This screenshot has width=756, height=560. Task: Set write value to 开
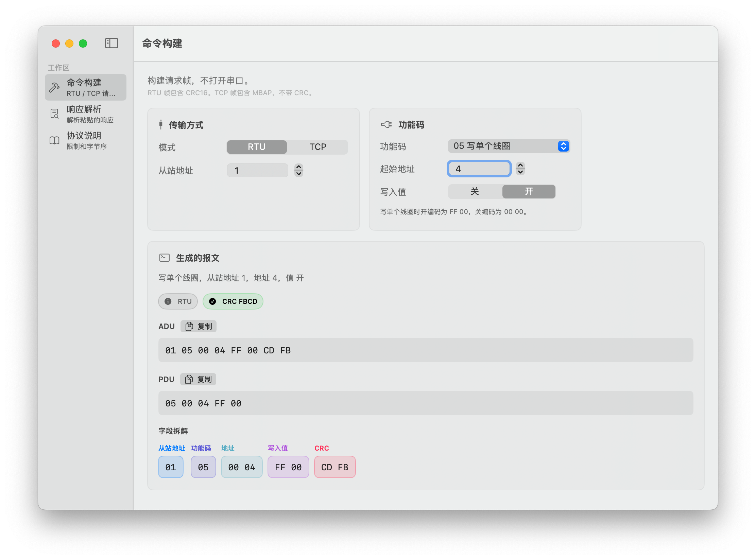pos(529,191)
